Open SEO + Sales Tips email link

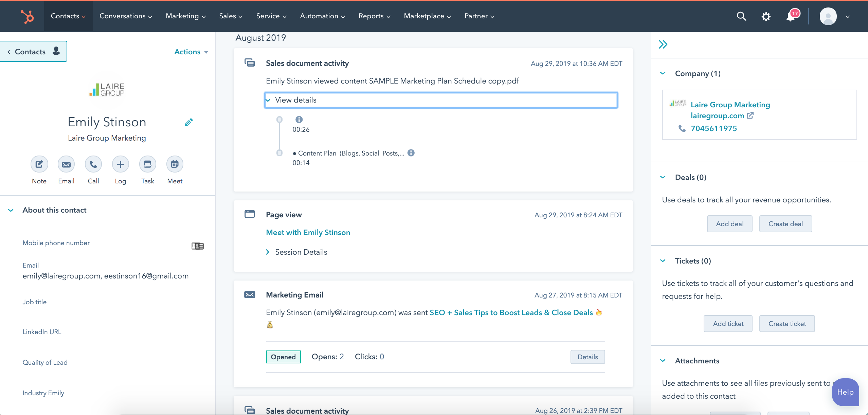511,312
